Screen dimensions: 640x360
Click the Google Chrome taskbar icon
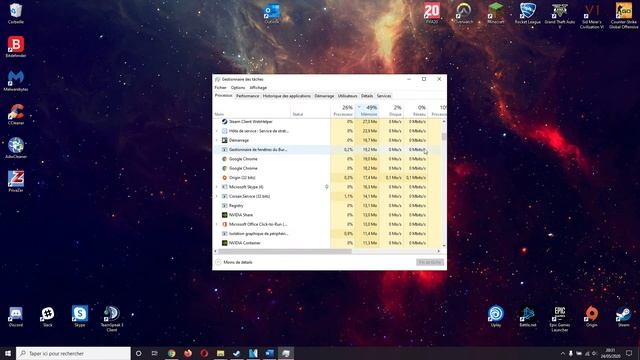(x=171, y=353)
